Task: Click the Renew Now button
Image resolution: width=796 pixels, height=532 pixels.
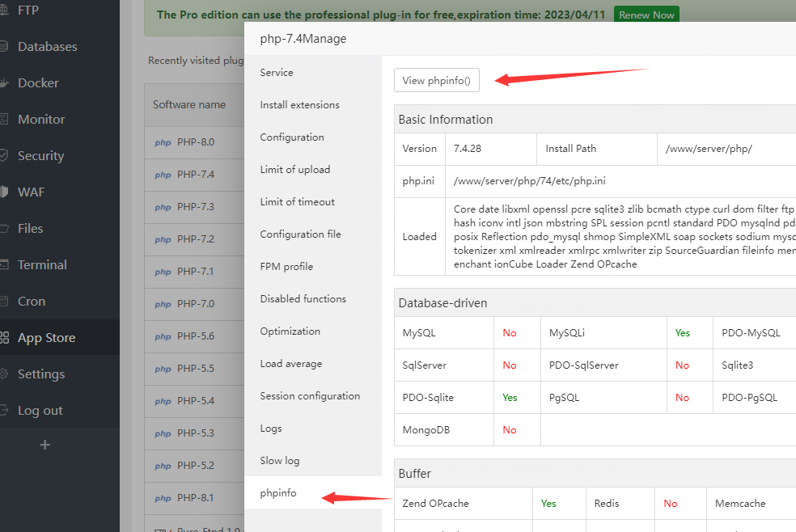Action: (646, 14)
